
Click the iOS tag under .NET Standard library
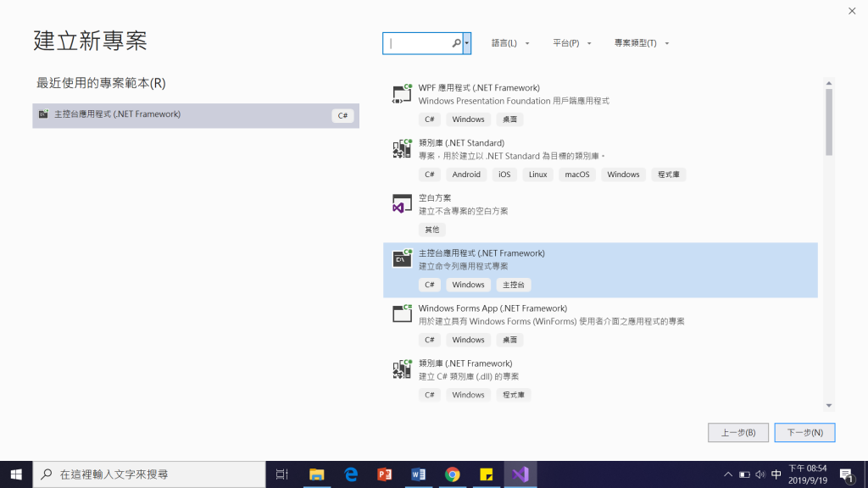(x=504, y=175)
